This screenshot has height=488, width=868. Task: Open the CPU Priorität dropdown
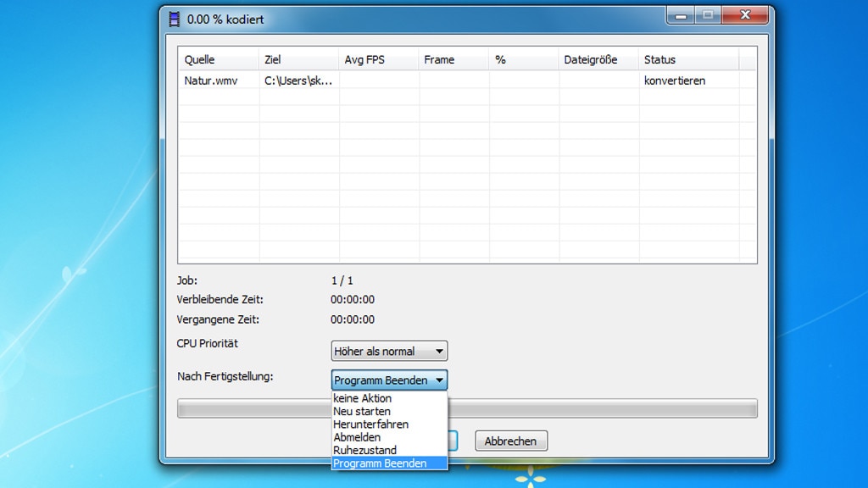[x=389, y=351]
